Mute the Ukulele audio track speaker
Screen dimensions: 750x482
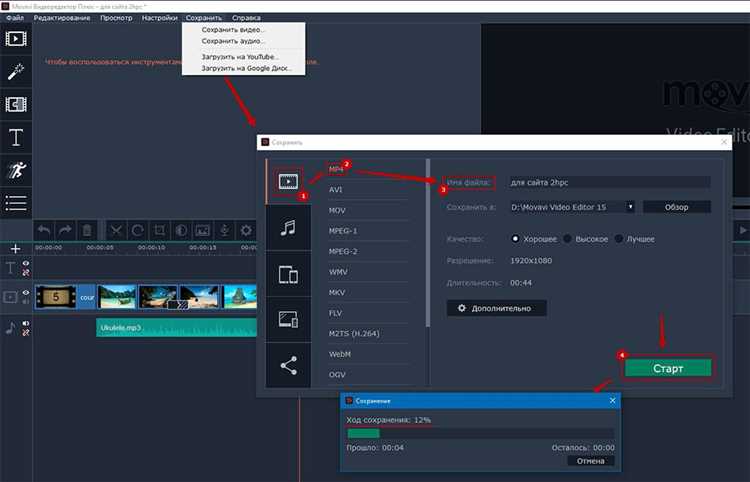(26, 323)
